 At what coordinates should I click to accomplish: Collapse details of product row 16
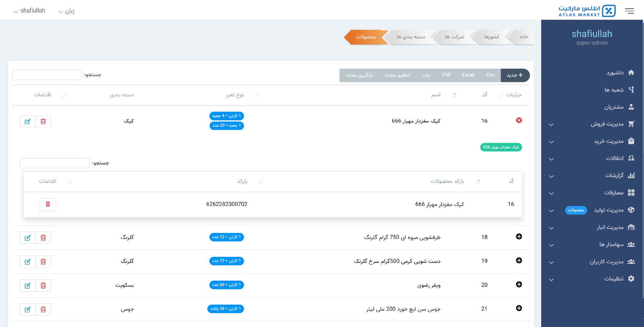[519, 120]
